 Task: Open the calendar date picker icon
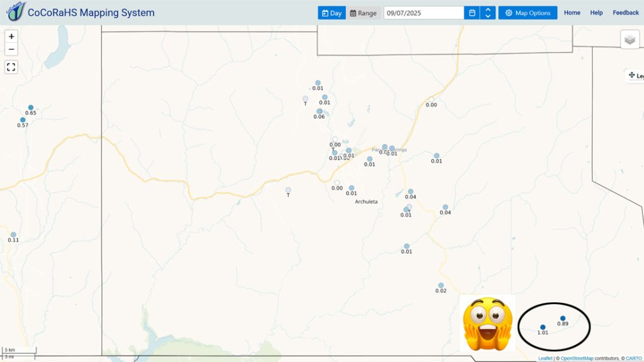(x=472, y=13)
